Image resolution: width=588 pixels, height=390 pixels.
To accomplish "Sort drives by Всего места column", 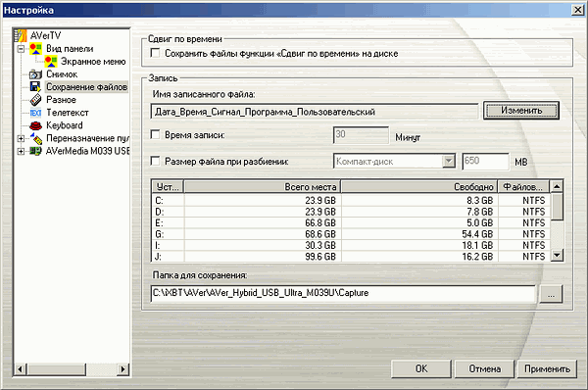I will pyautogui.click(x=262, y=187).
